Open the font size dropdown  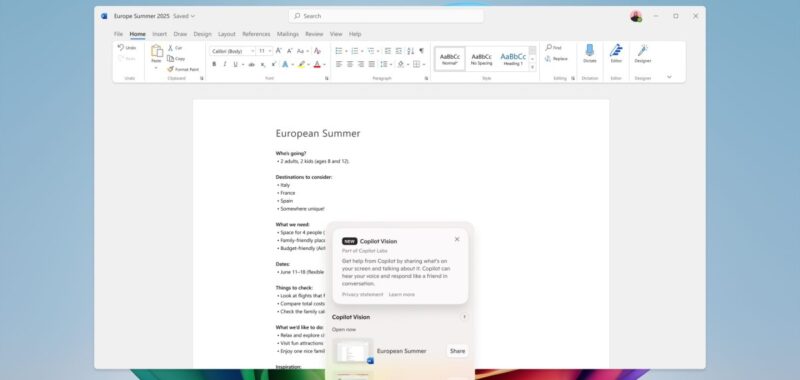coord(264,51)
